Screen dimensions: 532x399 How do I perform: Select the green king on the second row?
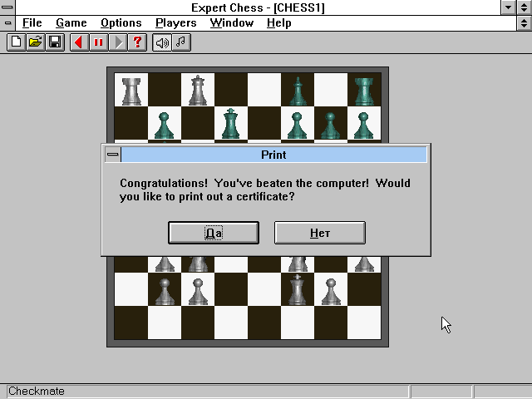[231, 124]
